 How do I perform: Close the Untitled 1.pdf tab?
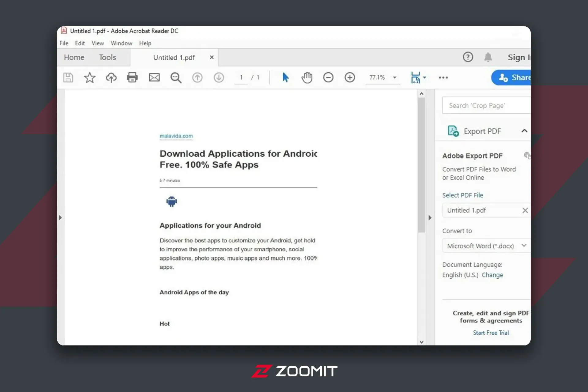212,57
